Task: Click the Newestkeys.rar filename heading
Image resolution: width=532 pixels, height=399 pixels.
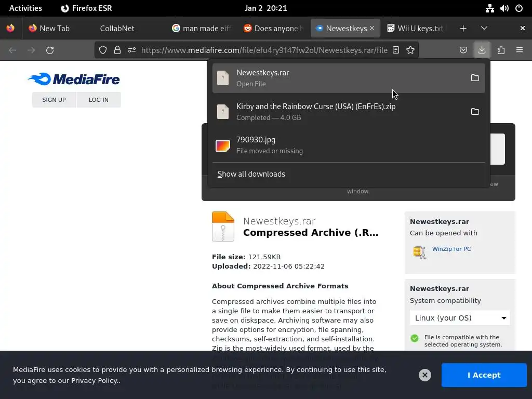Action: pyautogui.click(x=279, y=221)
